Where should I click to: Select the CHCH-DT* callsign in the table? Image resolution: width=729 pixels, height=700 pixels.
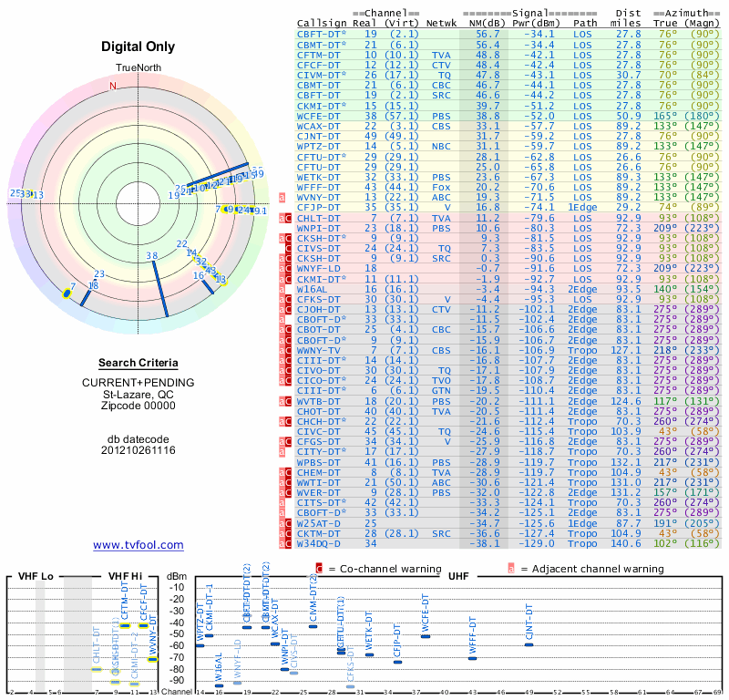(x=322, y=421)
